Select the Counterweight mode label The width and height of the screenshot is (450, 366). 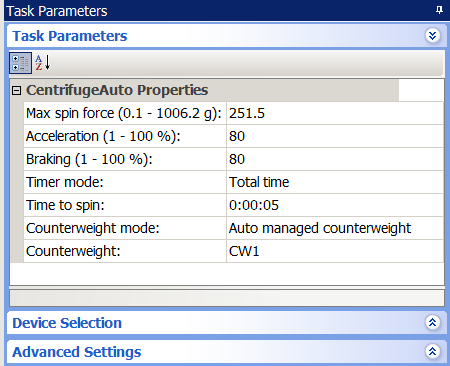point(93,228)
